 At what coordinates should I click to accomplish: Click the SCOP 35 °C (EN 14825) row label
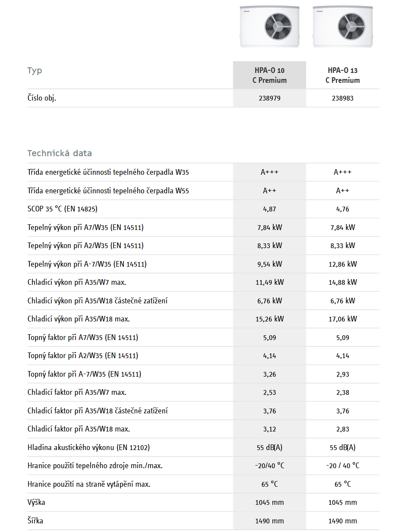[63, 209]
